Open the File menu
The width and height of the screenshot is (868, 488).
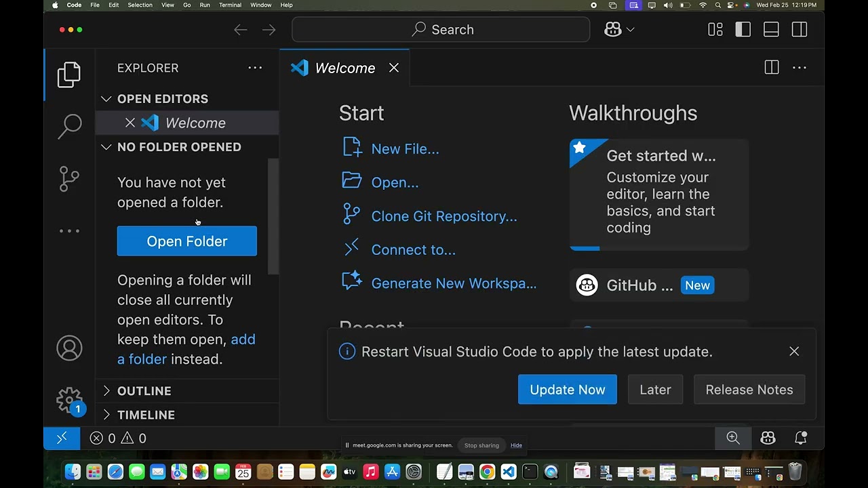point(95,5)
